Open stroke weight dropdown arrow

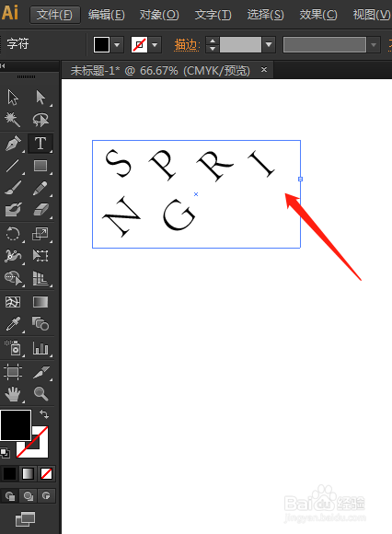pyautogui.click(x=269, y=44)
